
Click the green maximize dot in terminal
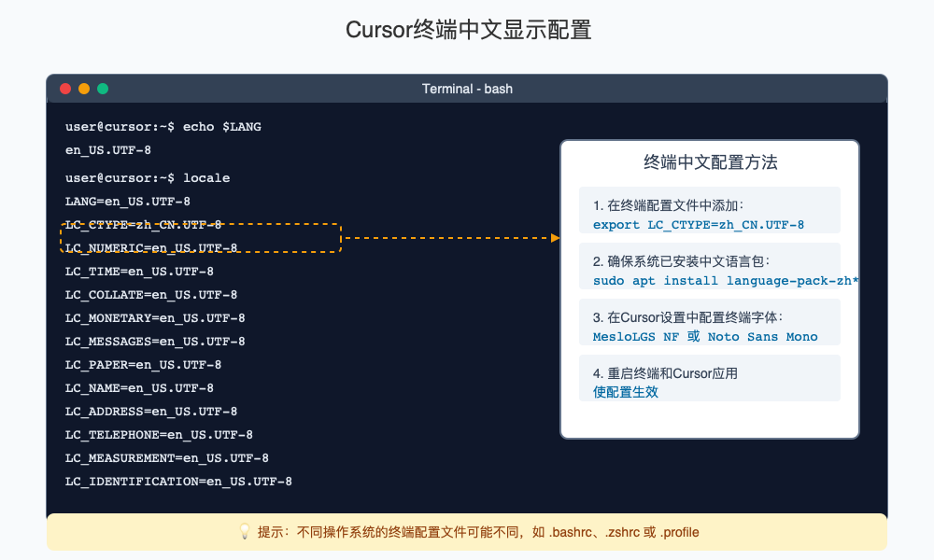103,89
